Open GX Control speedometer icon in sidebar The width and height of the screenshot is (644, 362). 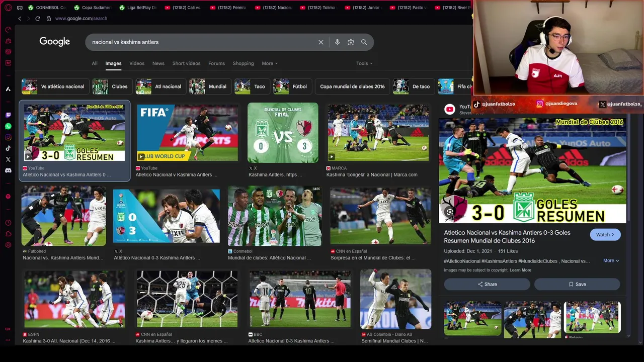pos(8,30)
